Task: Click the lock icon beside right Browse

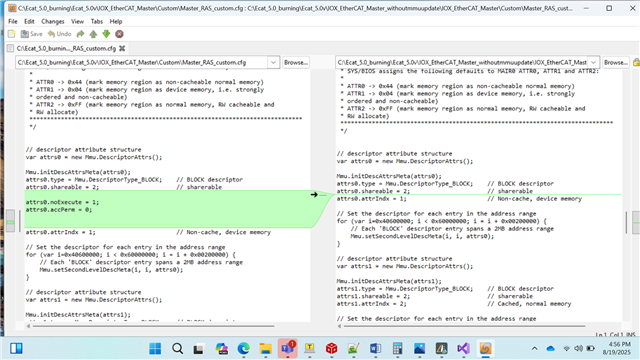Action: click(x=636, y=62)
